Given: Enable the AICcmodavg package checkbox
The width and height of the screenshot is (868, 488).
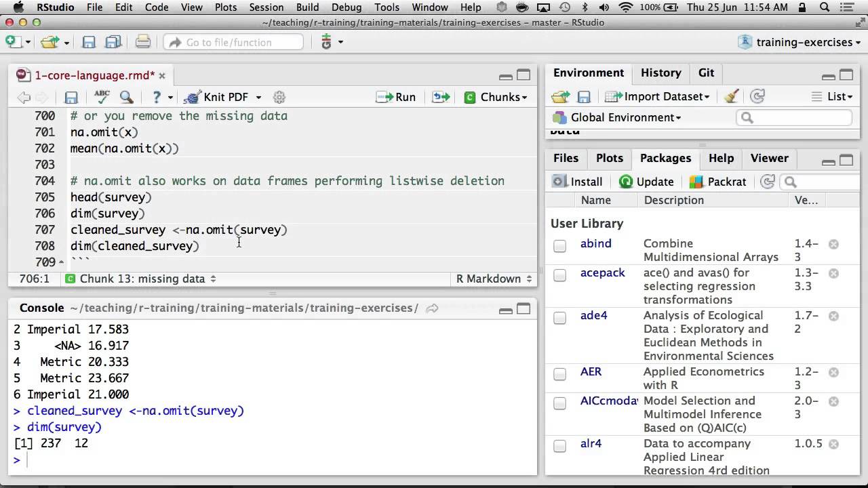Looking at the screenshot, I should (559, 403).
